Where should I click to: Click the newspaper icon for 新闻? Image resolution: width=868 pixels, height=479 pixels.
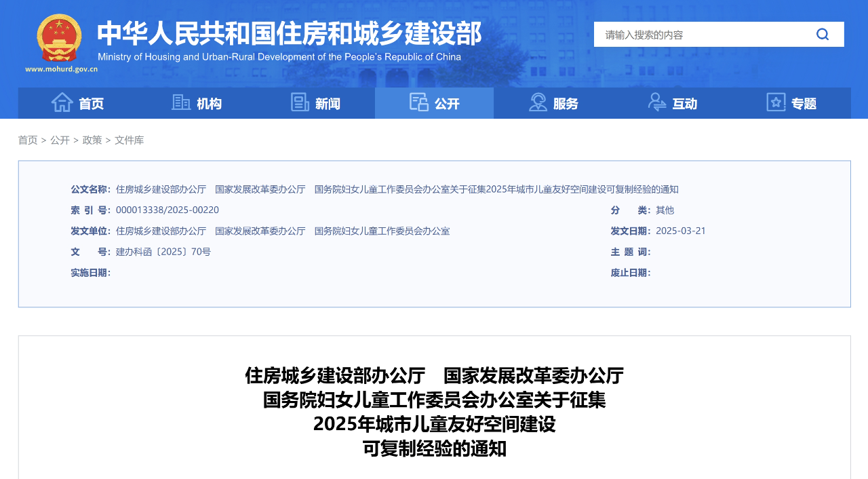click(299, 102)
